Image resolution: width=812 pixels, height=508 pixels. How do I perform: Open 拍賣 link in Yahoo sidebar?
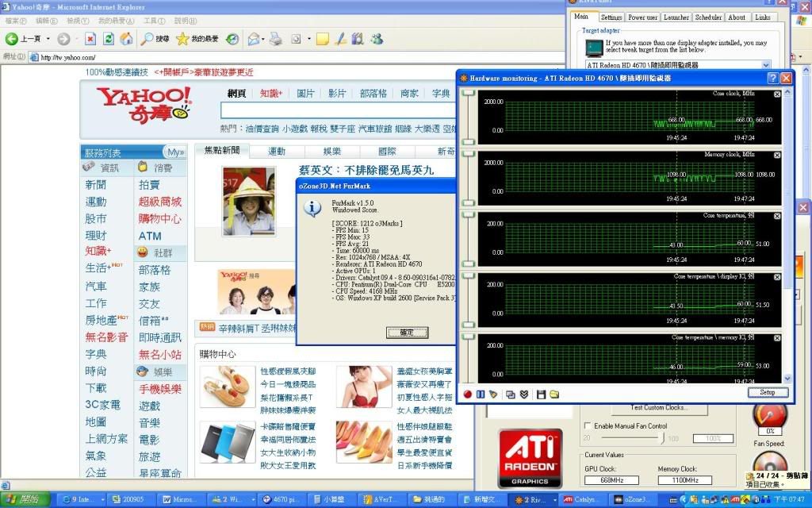[x=149, y=185]
